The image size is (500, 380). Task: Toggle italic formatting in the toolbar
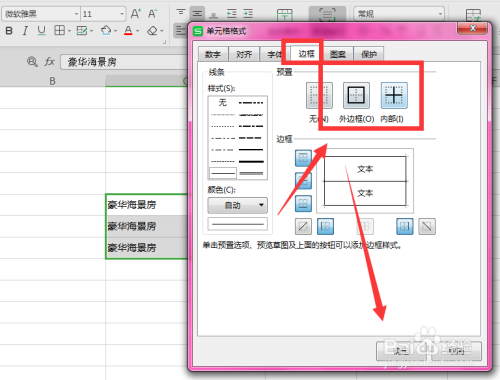25,31
